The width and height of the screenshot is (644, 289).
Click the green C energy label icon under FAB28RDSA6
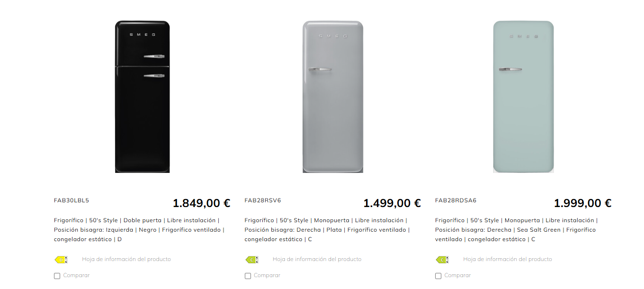click(x=442, y=260)
